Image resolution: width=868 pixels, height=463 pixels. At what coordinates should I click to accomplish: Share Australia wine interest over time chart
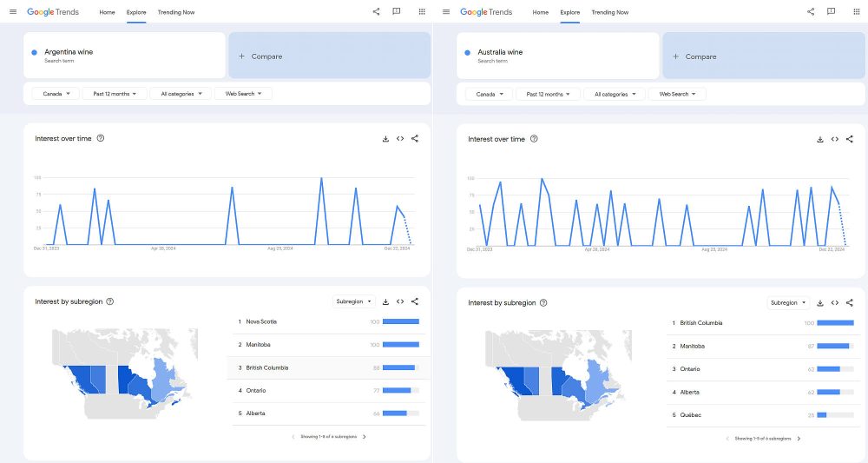(849, 140)
